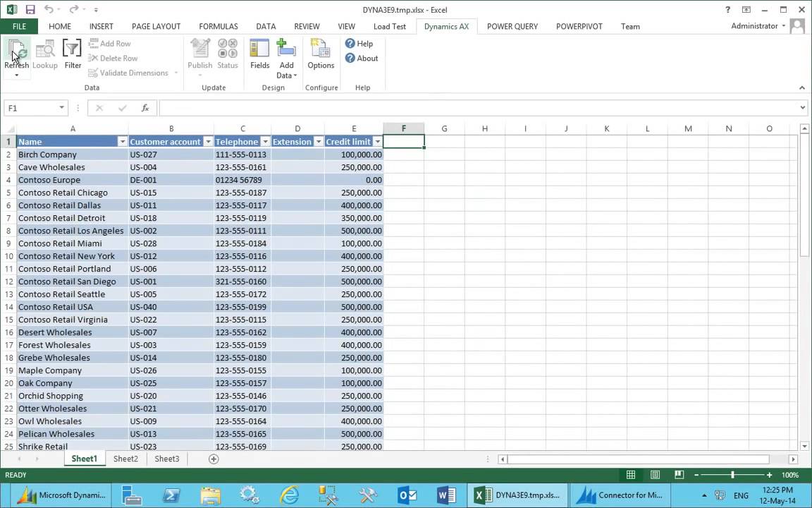This screenshot has height=508, width=812.
Task: Open the FILE tab
Action: pos(19,26)
